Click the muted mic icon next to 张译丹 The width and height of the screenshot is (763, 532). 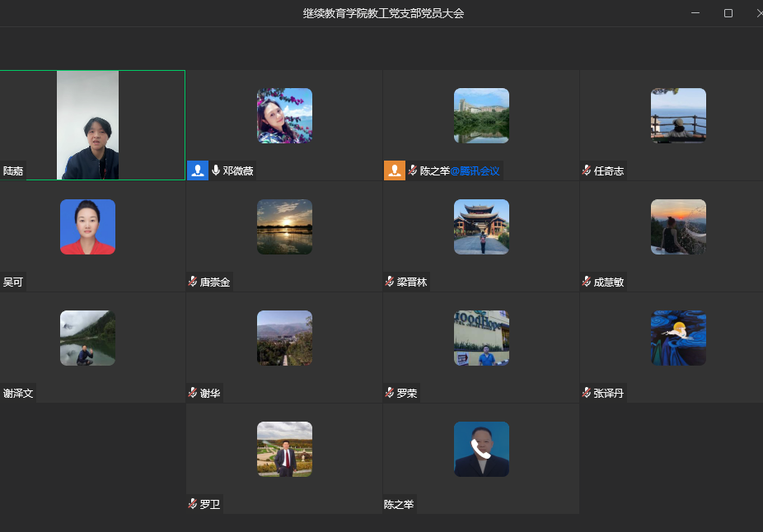[587, 393]
